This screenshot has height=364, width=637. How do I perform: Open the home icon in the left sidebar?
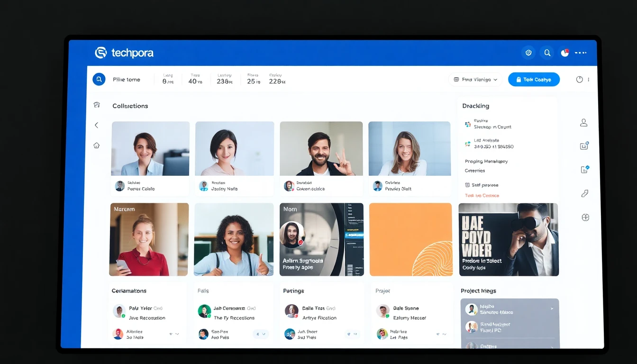pyautogui.click(x=97, y=145)
